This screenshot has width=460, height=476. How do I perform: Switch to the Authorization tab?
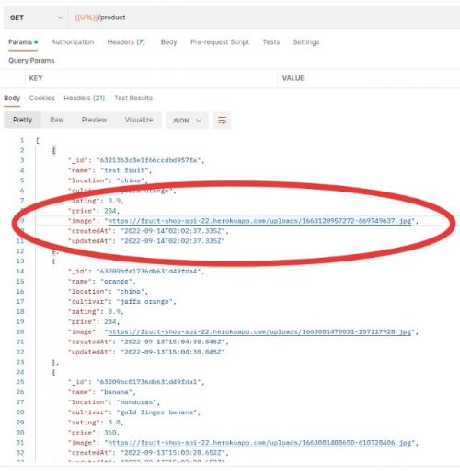[73, 42]
